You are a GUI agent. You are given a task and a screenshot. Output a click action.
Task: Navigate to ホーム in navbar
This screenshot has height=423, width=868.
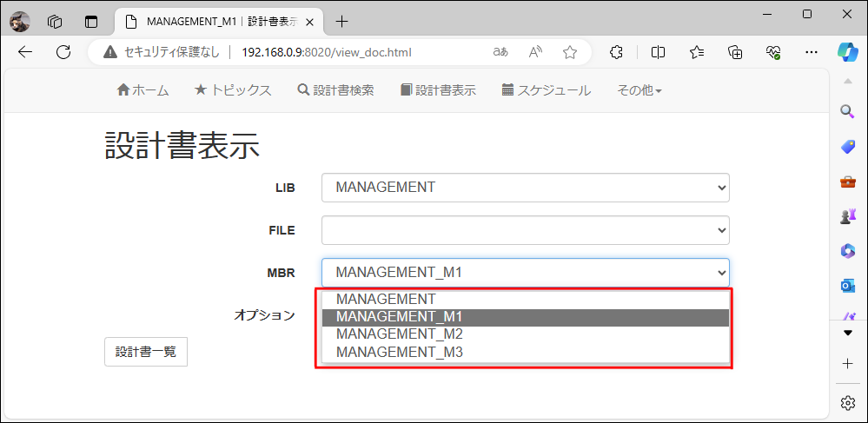coord(142,90)
